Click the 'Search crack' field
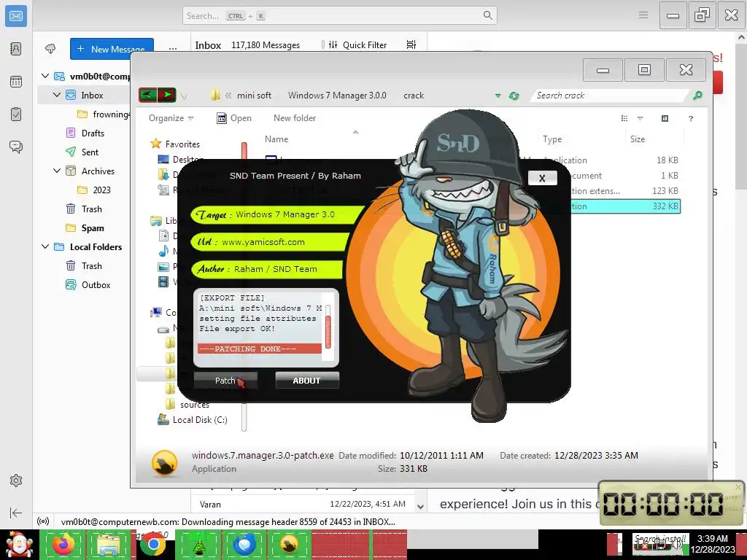 (611, 96)
